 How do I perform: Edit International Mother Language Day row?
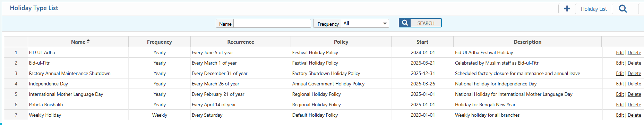point(620,94)
